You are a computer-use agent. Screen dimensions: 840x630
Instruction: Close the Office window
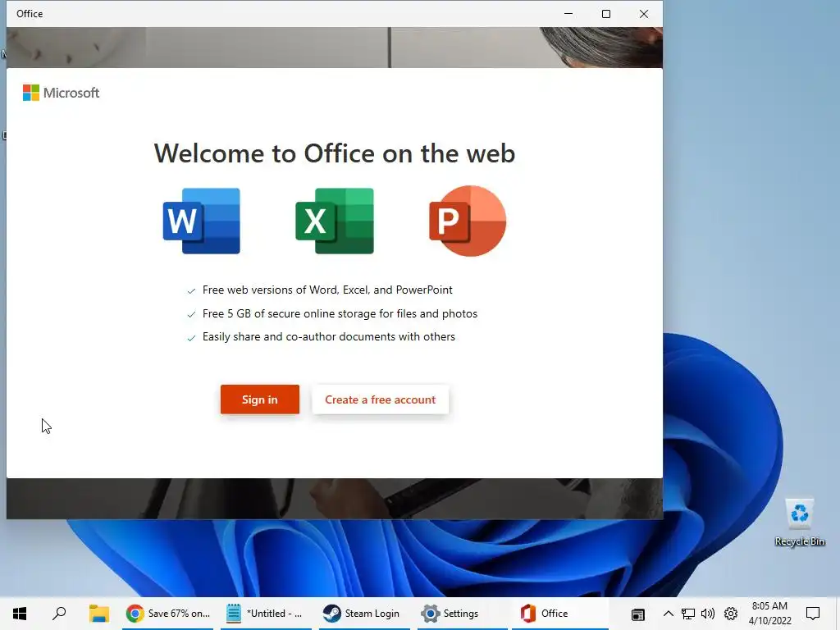coord(644,14)
